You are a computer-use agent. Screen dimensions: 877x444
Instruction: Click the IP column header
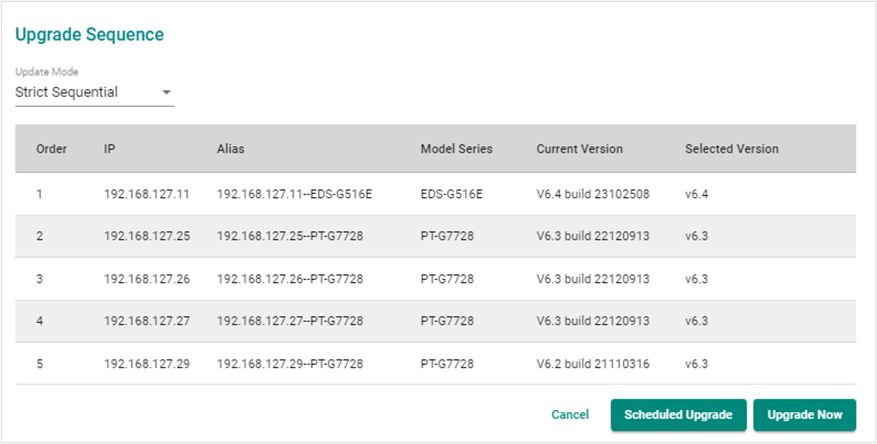(x=110, y=149)
